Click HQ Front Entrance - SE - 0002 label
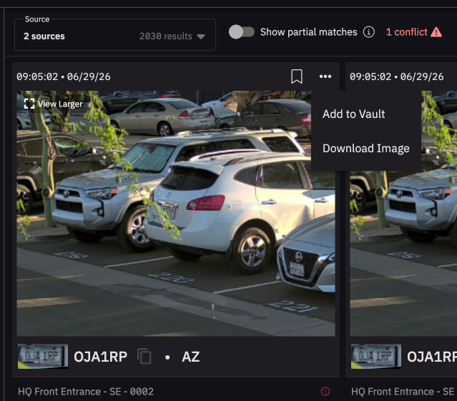Image resolution: width=457 pixels, height=401 pixels. [x=86, y=391]
